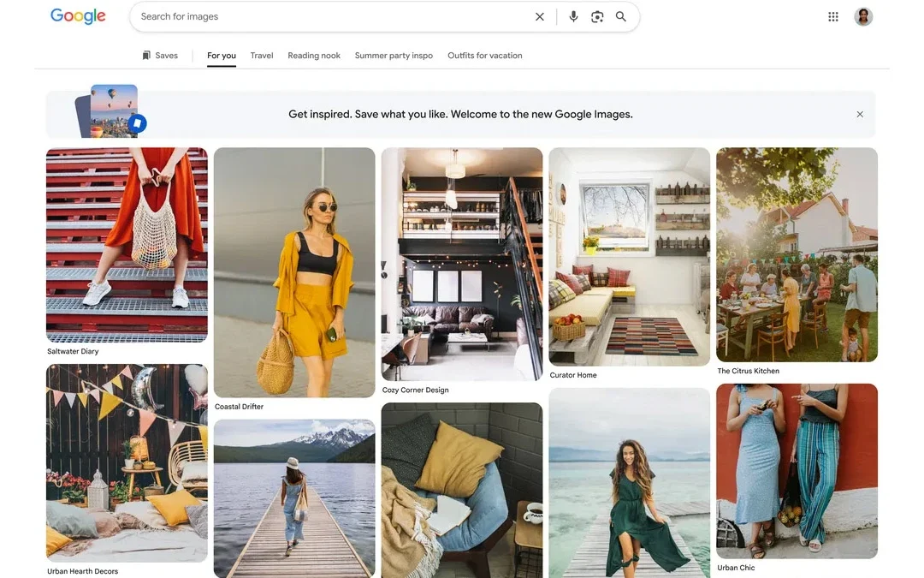Dismiss the welcome banner
The image size is (924, 578).
pyautogui.click(x=860, y=115)
